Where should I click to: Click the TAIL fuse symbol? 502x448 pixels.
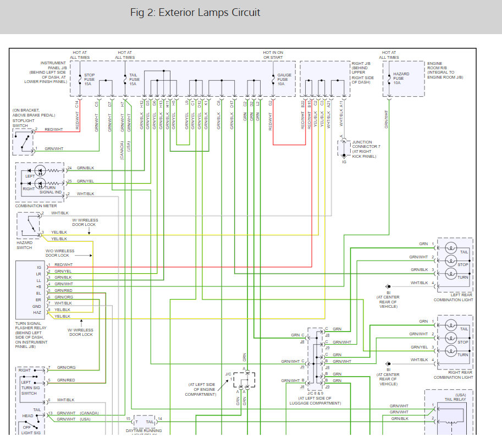(125, 79)
